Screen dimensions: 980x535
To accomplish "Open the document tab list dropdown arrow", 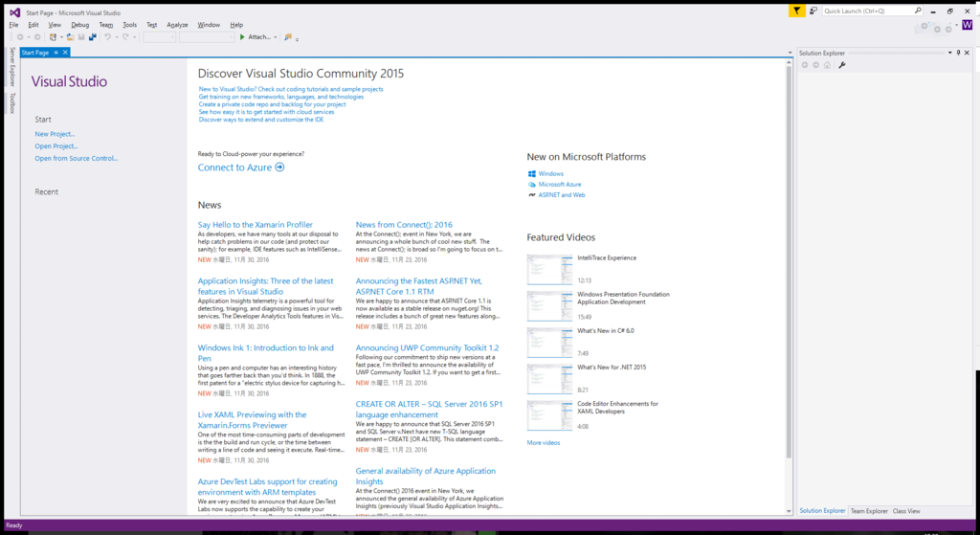I will click(790, 53).
